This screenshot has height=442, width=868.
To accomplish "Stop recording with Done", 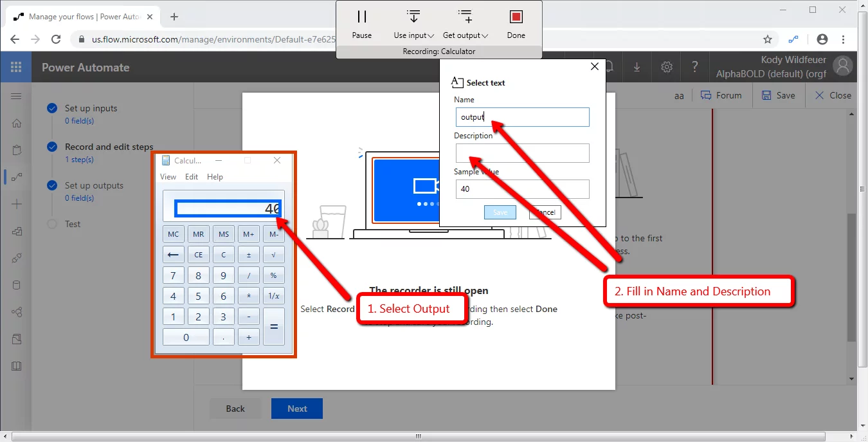I will point(516,24).
